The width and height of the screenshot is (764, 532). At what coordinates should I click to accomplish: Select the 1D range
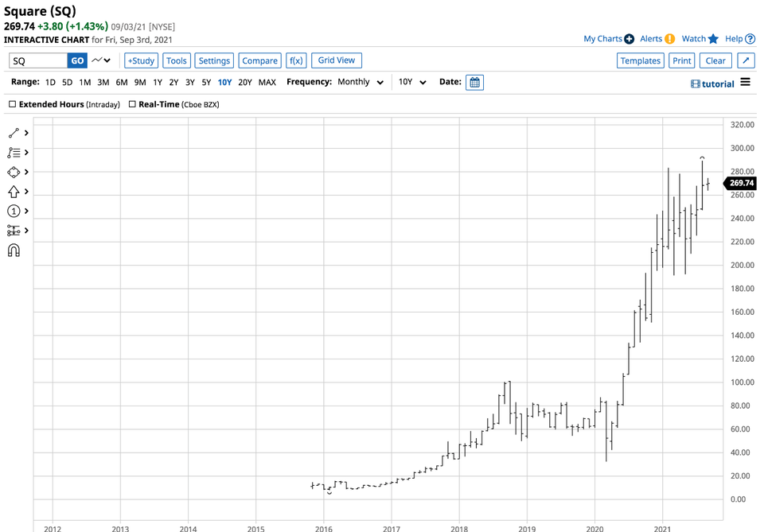coord(50,82)
